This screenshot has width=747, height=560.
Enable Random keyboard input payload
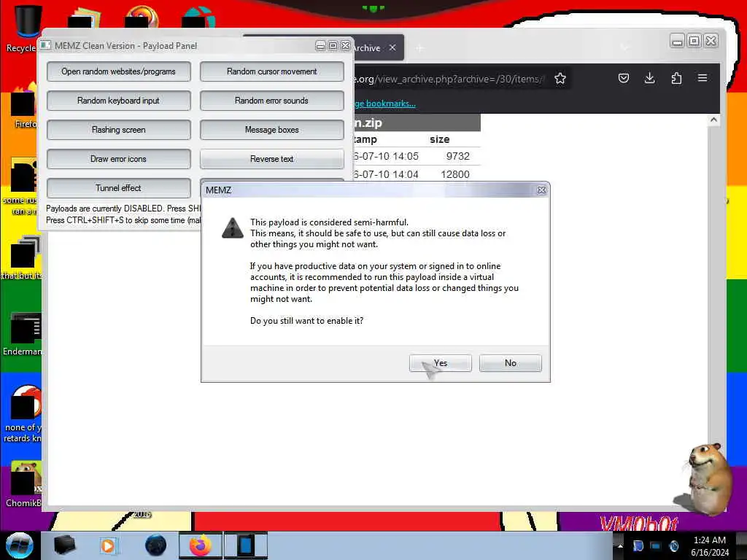pyautogui.click(x=119, y=101)
